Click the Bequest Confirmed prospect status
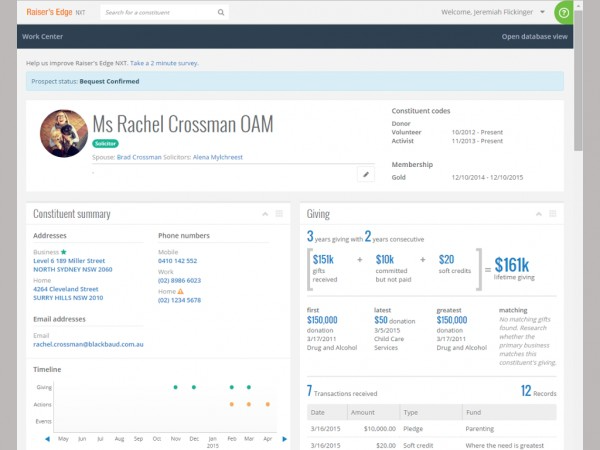This screenshot has width=600, height=450. coord(109,82)
